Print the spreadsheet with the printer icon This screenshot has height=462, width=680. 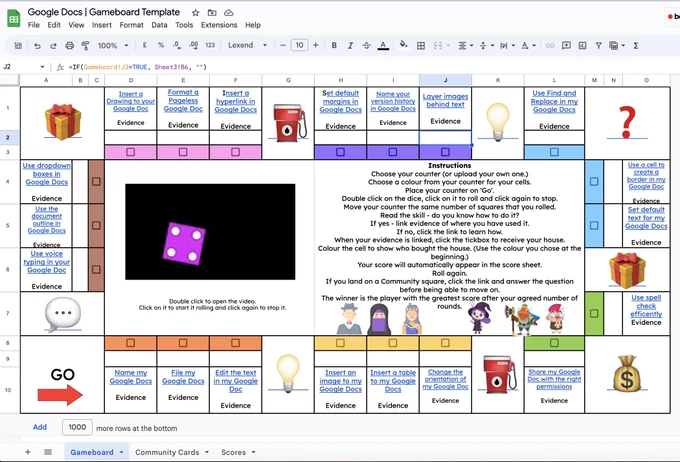(x=69, y=46)
